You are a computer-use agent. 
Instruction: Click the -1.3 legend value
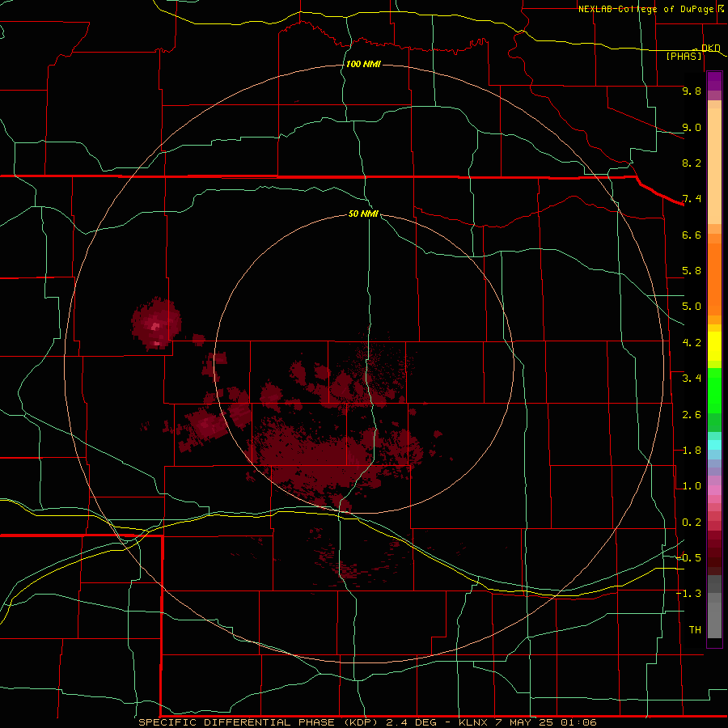click(x=688, y=594)
